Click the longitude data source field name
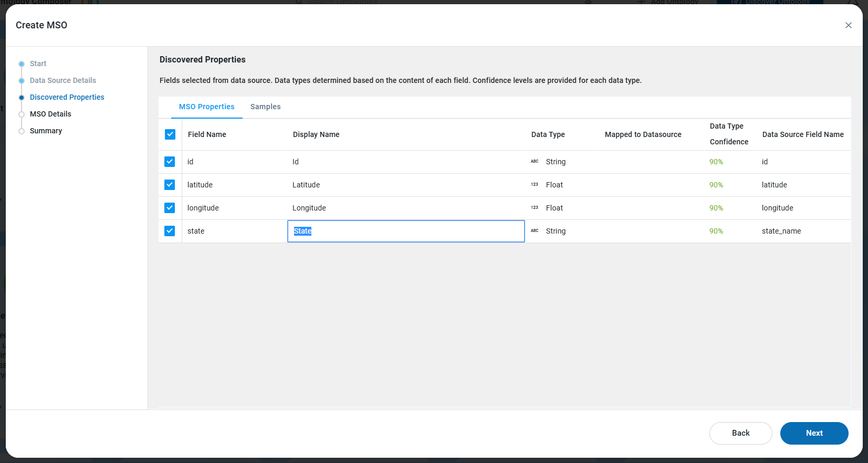 777,208
